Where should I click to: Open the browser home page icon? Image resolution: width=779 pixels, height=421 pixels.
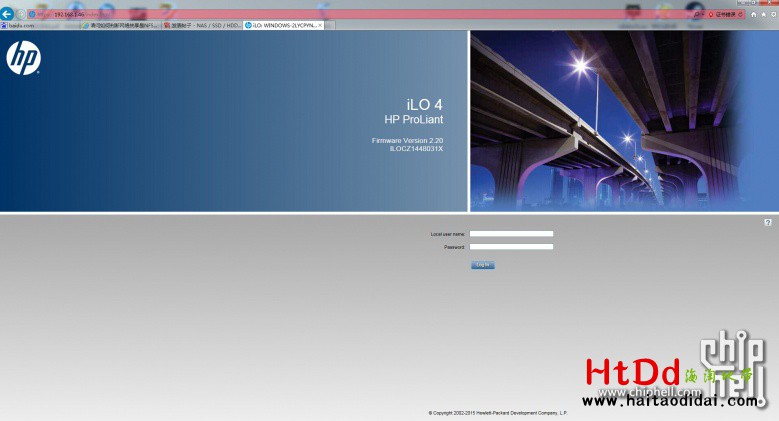click(x=754, y=14)
